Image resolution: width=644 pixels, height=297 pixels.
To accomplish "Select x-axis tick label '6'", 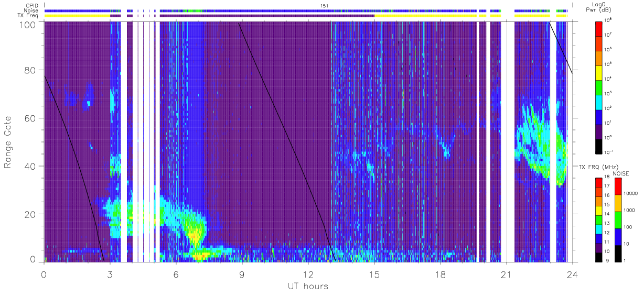I will click(176, 274).
